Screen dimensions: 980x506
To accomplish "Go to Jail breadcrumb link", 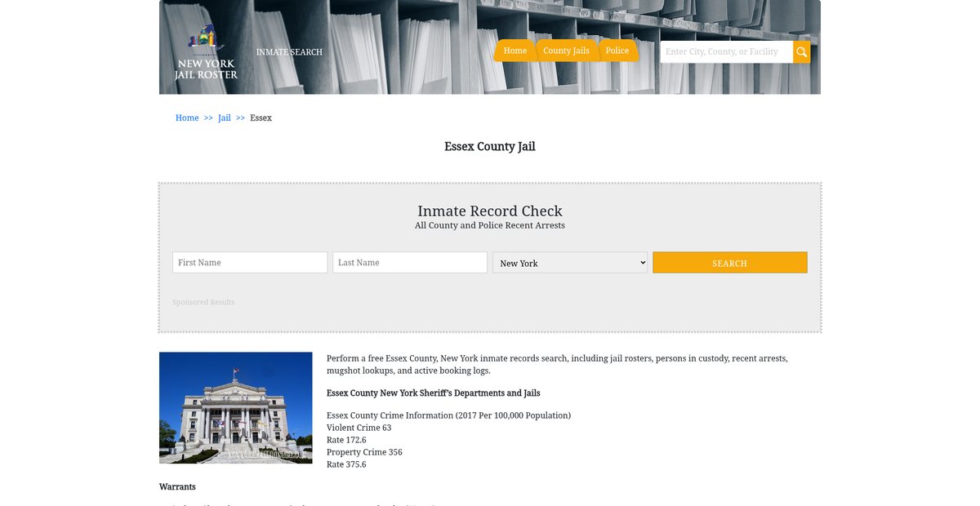I will tap(225, 118).
